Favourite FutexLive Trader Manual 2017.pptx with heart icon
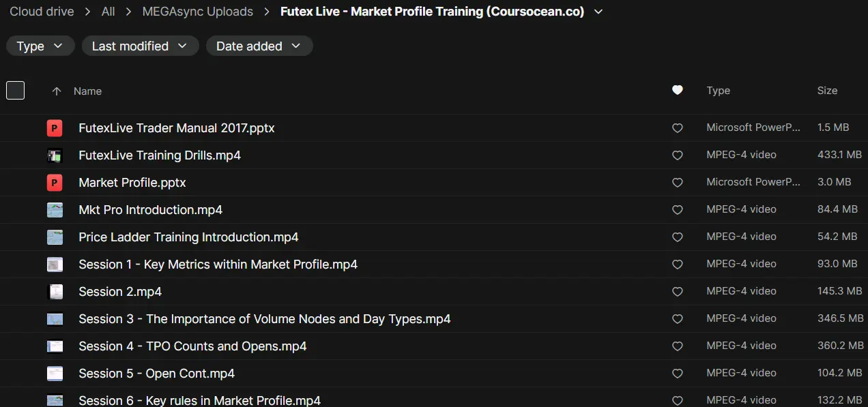 (678, 128)
